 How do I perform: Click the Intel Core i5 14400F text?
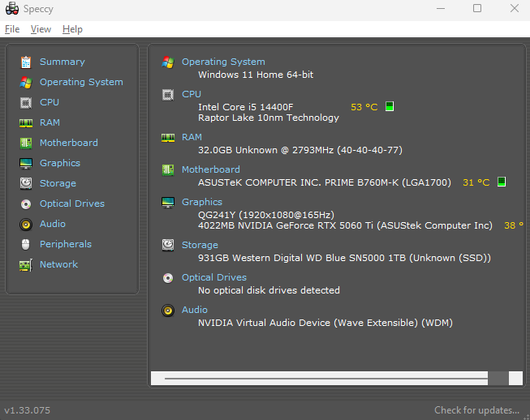click(246, 107)
